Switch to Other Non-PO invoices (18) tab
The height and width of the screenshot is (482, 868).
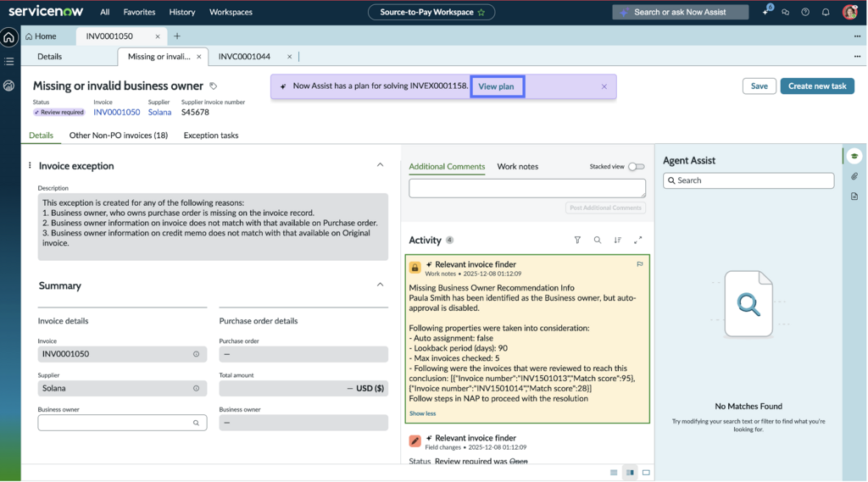119,135
